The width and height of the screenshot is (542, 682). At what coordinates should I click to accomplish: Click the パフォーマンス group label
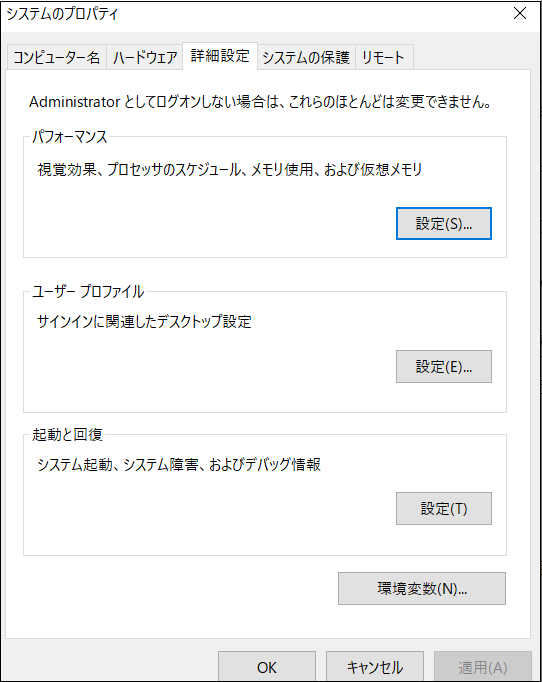tap(70, 137)
